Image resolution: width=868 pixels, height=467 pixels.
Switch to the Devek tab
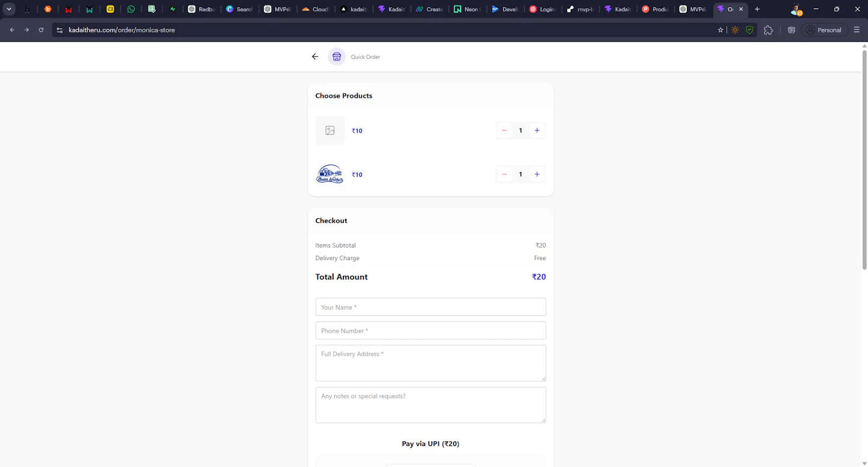coord(506,9)
